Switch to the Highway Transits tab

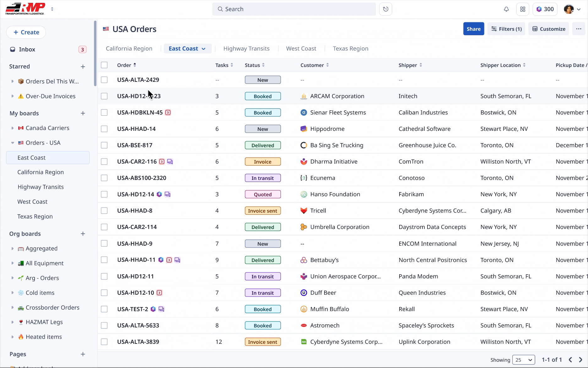point(246,48)
